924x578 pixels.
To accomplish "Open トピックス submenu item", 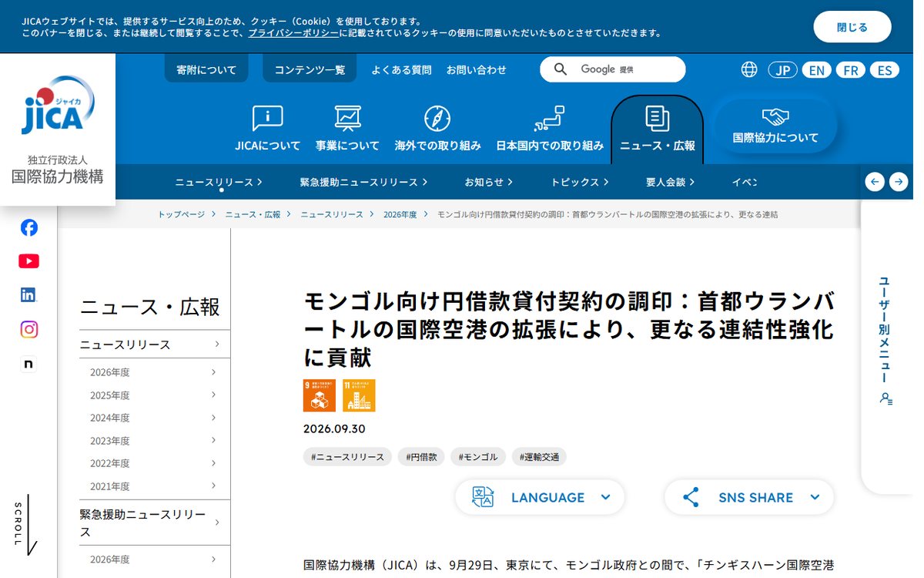I will (580, 182).
